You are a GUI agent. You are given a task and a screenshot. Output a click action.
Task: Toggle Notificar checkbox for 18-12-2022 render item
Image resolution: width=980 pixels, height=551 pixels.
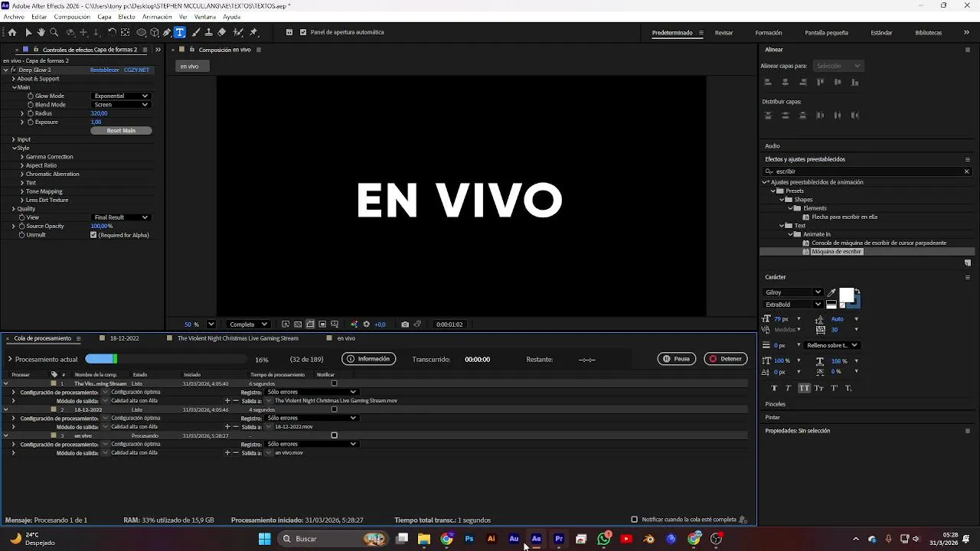click(334, 409)
